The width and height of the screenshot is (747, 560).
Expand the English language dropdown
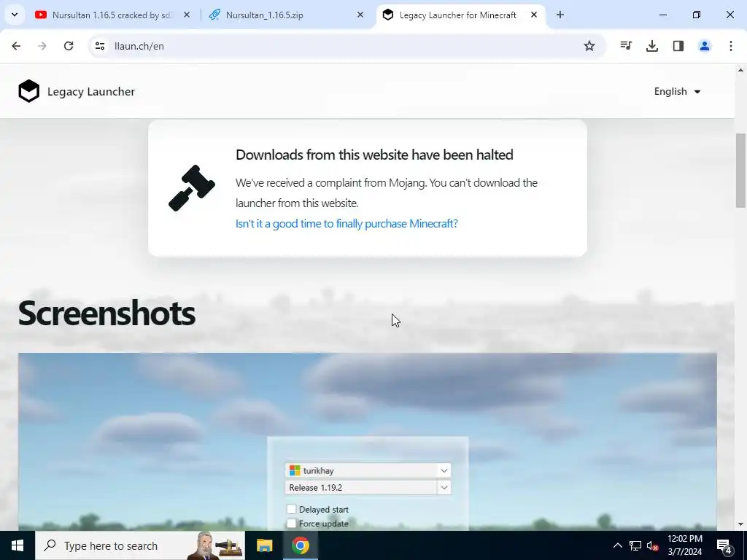tap(677, 91)
